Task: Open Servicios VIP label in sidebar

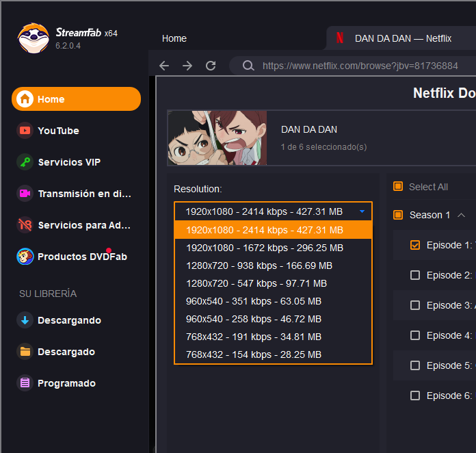Action: (x=69, y=162)
